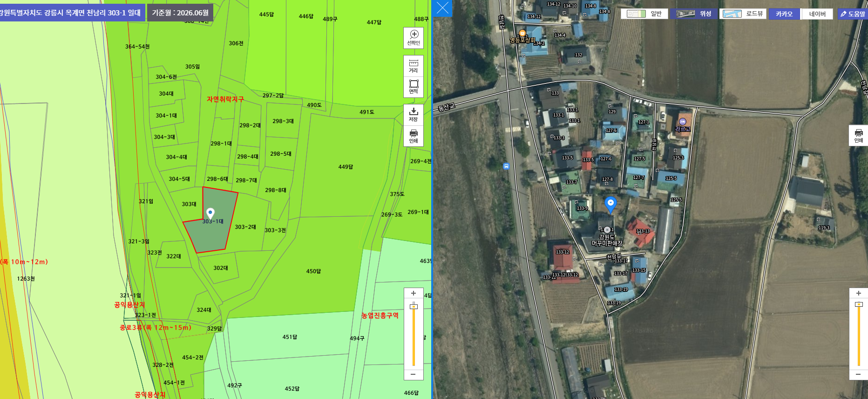
Task: Click the 기준월 : 2026.06월 label
Action: pos(180,13)
